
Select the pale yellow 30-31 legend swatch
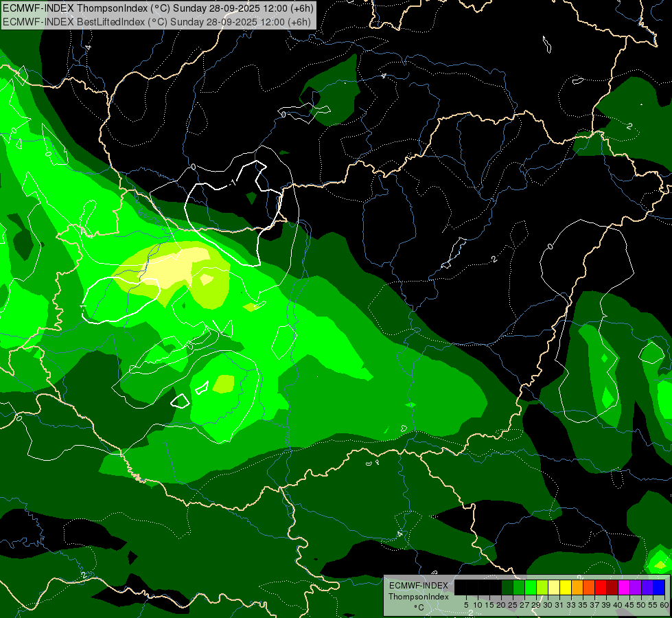554,587
